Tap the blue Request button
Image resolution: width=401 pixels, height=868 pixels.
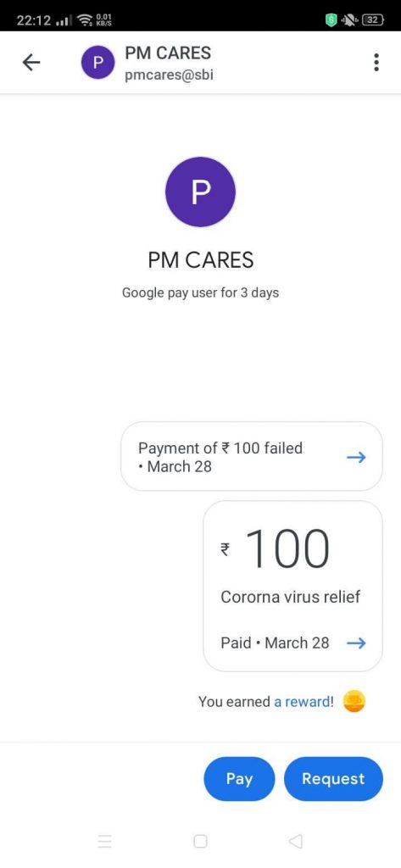coord(333,779)
